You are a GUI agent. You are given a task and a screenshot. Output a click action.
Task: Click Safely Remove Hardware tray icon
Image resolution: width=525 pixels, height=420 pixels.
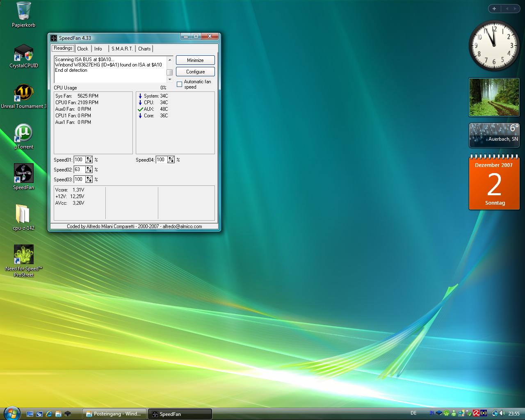469,413
